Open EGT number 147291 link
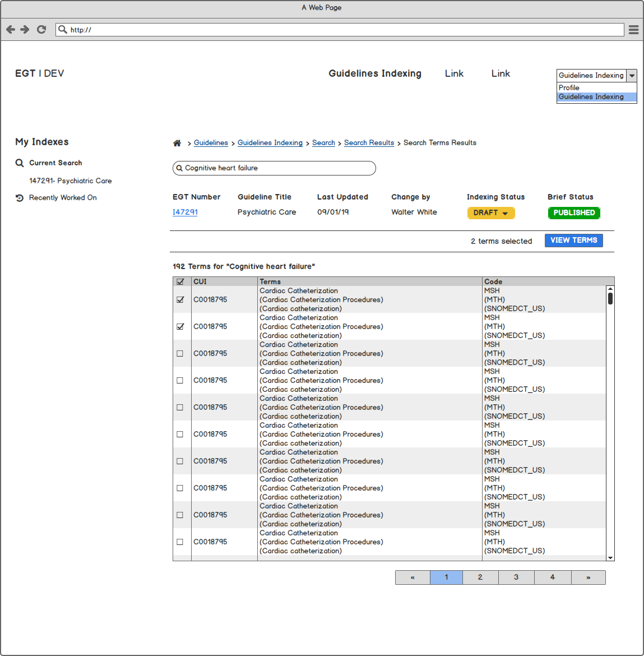 tap(185, 212)
